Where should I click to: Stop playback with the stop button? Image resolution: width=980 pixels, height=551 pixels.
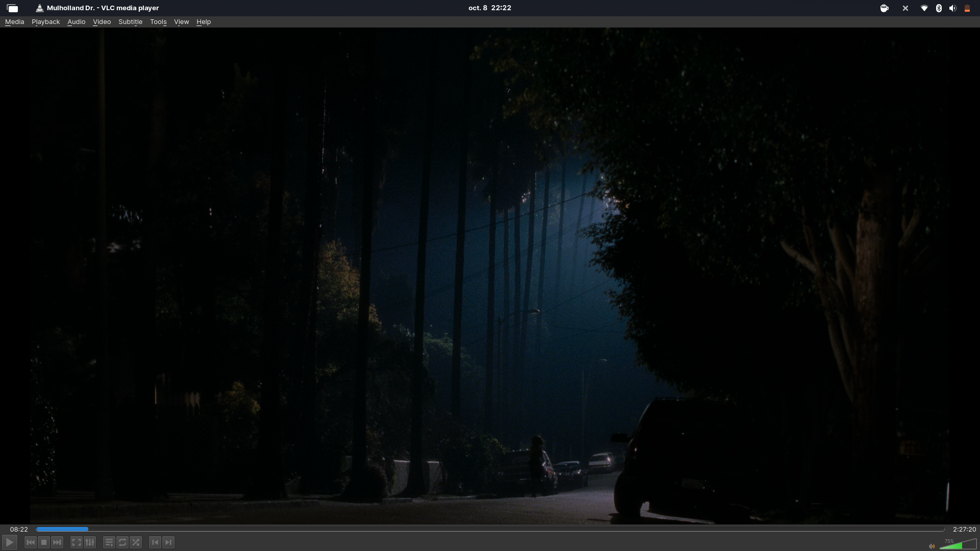coord(44,542)
